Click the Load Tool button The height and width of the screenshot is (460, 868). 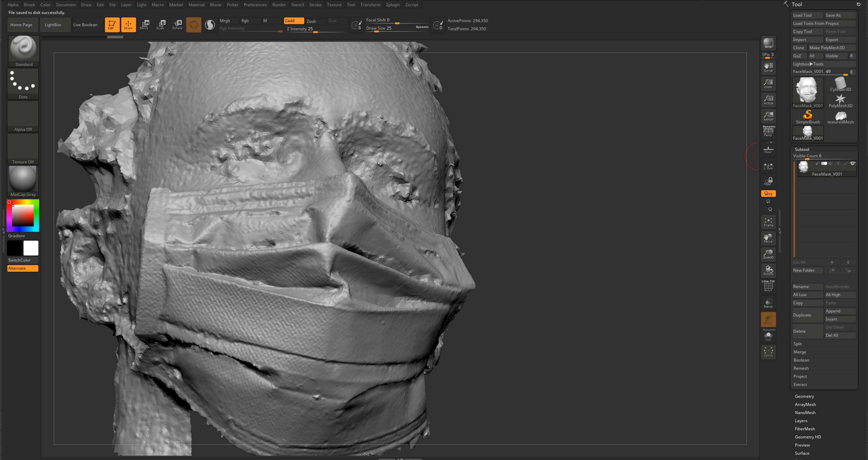coord(807,15)
